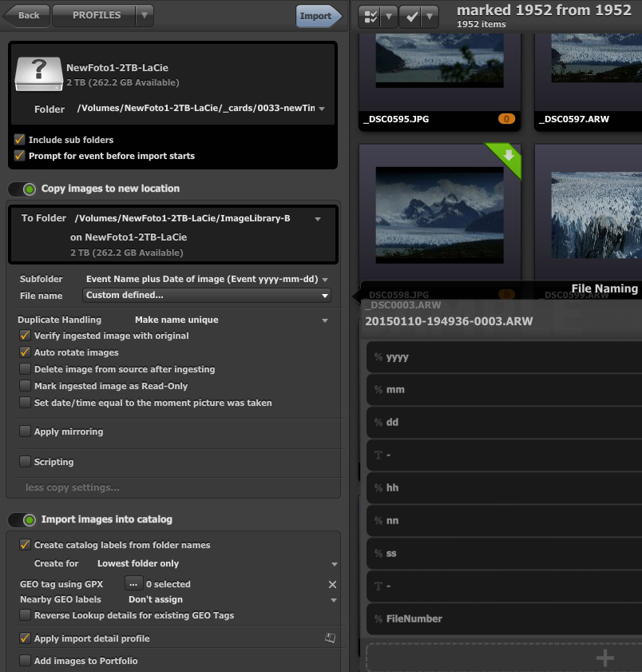Check Add images to Portfolio

pos(25,661)
